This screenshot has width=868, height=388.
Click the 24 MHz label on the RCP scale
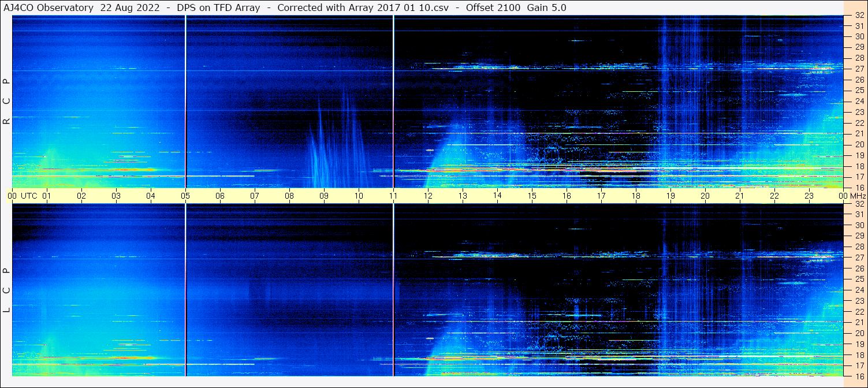(859, 101)
